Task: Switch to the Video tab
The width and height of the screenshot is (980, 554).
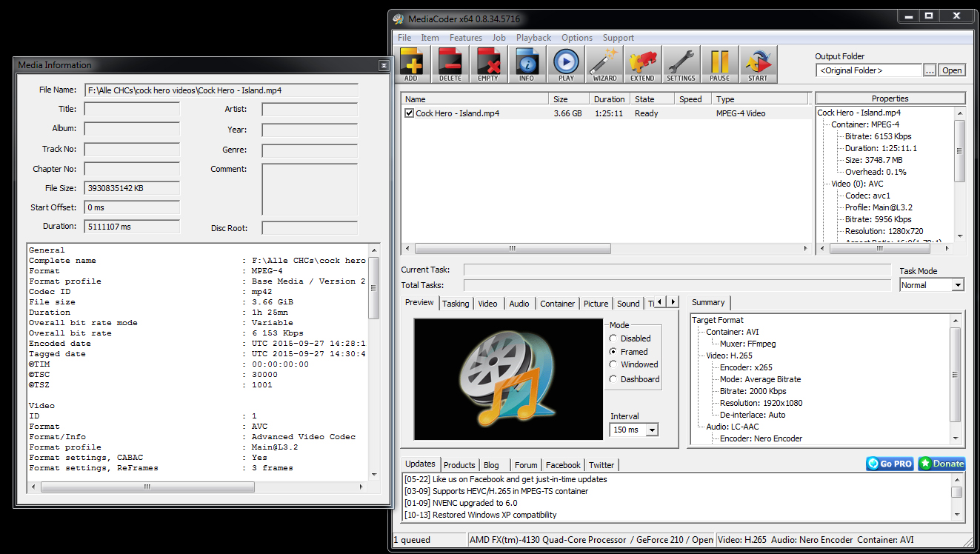Action: pyautogui.click(x=487, y=304)
